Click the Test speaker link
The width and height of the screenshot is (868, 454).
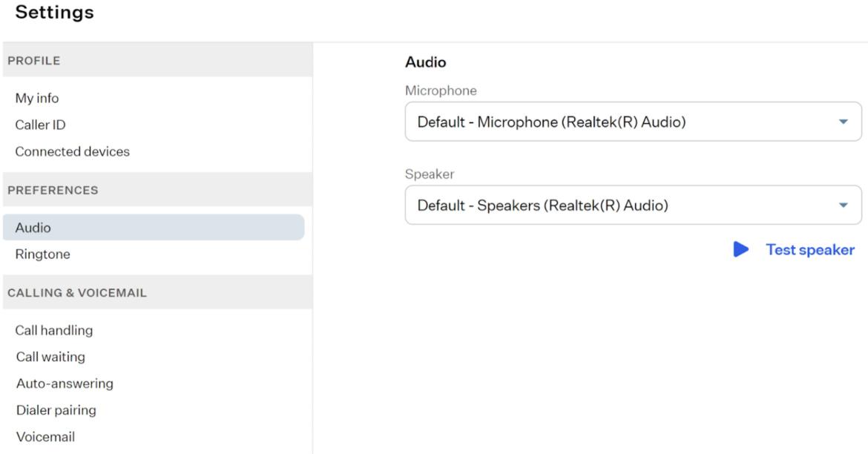click(x=810, y=250)
